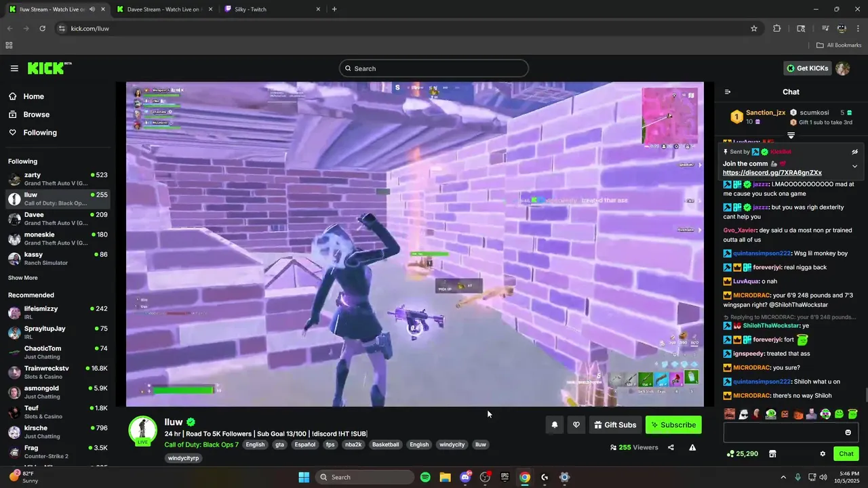The image size is (868, 488).
Task: Open Call of Duty: Black Ops 7 category
Action: pos(201,445)
